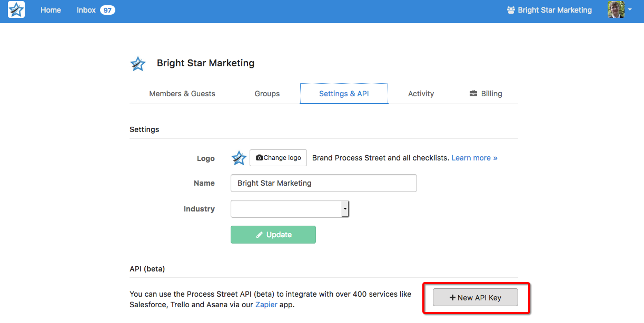
Task: Open the Inbox link
Action: tap(86, 10)
